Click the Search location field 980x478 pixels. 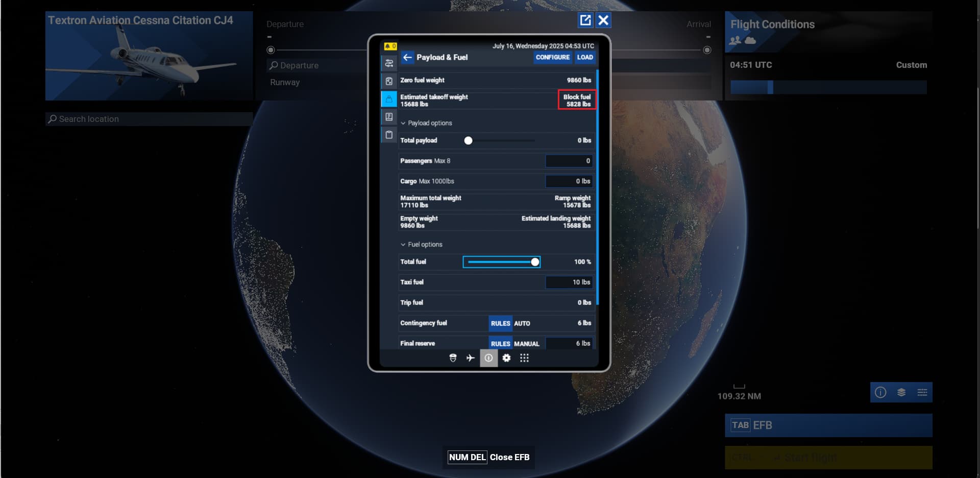point(149,119)
